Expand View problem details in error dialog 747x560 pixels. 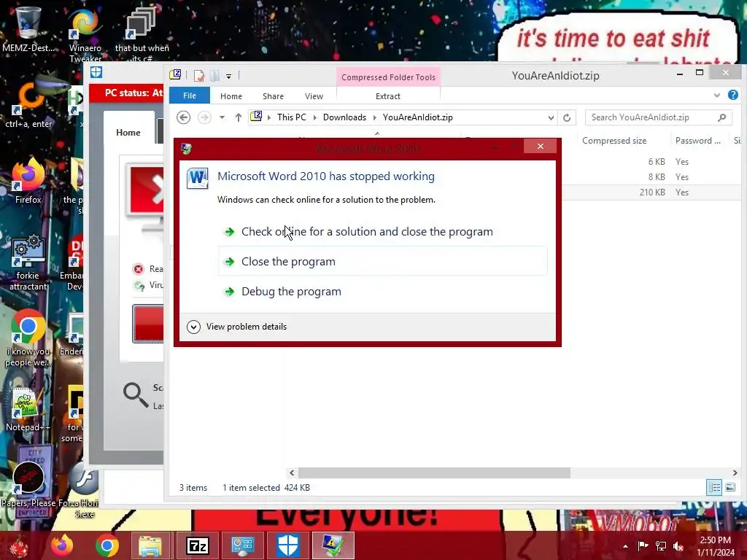pyautogui.click(x=237, y=327)
